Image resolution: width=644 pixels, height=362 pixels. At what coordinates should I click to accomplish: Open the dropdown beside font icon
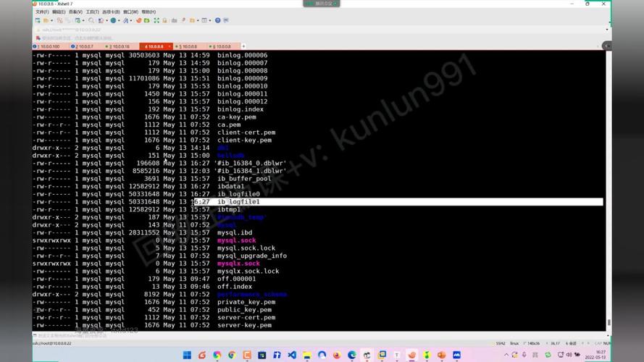pos(131,20)
